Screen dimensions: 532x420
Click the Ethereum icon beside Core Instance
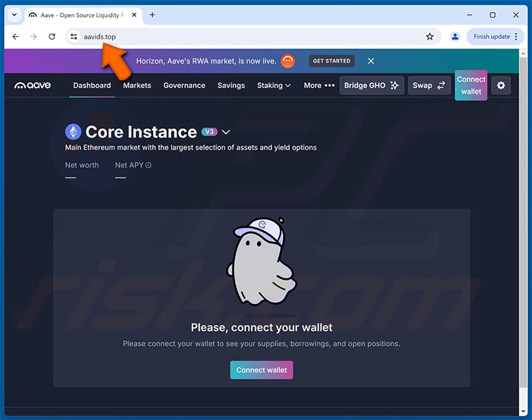(73, 132)
